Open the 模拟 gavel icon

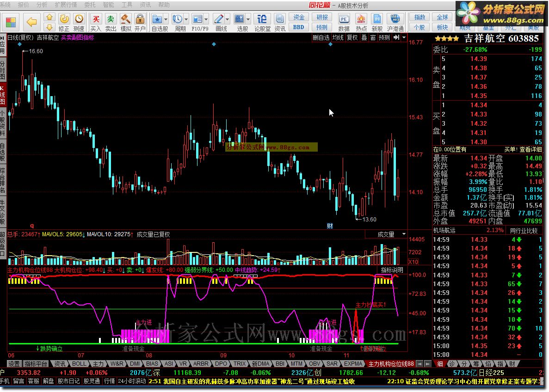point(126,22)
